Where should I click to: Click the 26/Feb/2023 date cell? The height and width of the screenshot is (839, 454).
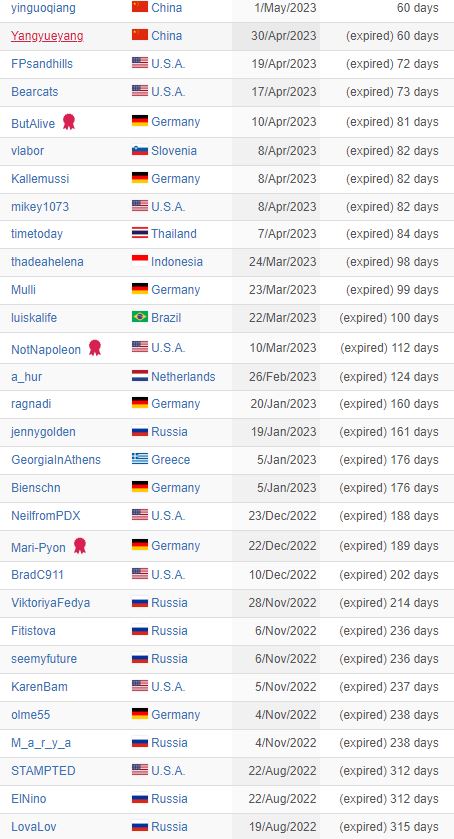276,377
